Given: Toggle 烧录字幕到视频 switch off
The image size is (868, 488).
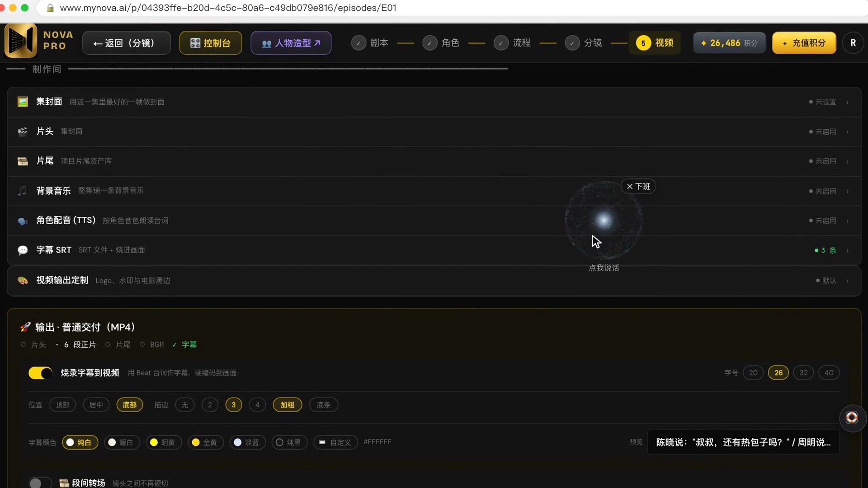Looking at the screenshot, I should click(x=40, y=373).
